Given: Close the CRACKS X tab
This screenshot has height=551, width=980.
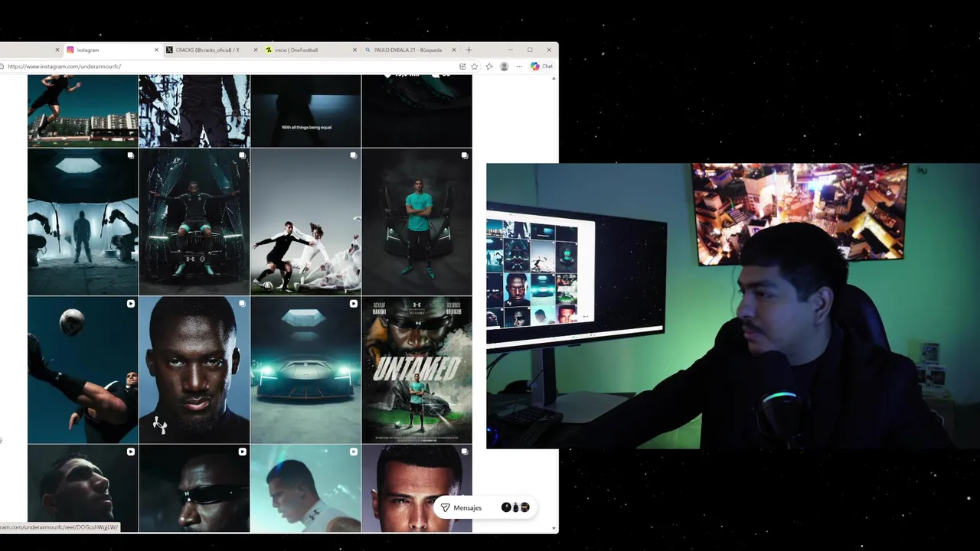Looking at the screenshot, I should click(x=256, y=50).
